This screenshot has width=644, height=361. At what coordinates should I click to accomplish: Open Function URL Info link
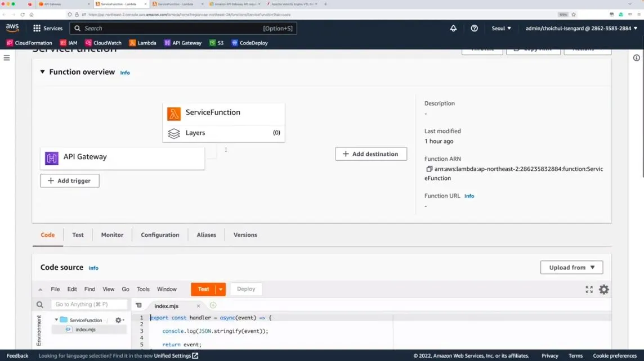point(469,196)
